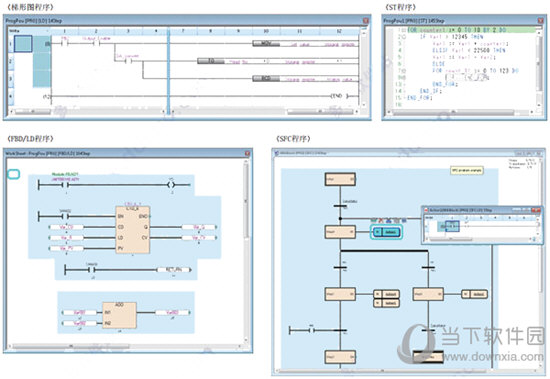The image size is (550, 379).
Task: Select the output variable of the ADD block
Action: click(173, 312)
